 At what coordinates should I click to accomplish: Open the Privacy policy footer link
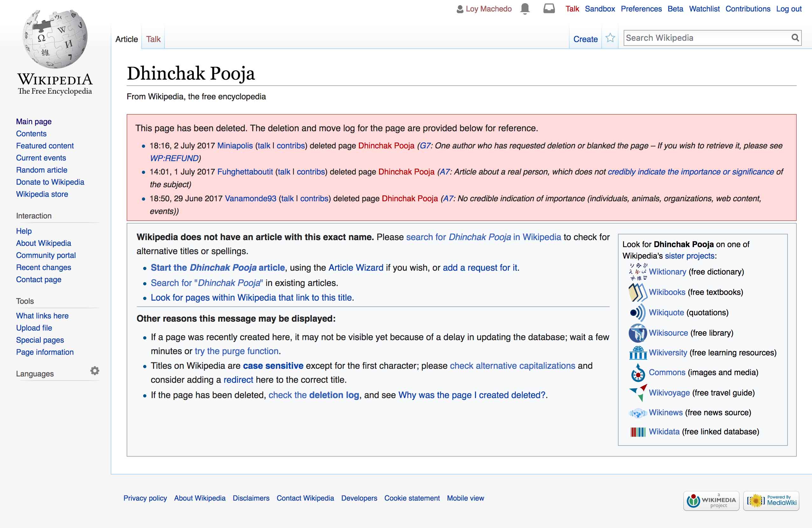145,498
